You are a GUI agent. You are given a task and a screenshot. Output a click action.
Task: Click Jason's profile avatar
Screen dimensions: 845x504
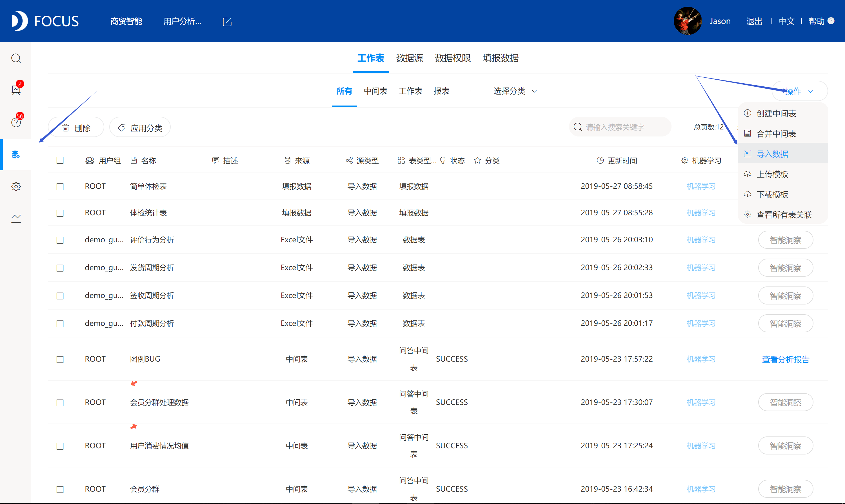(687, 21)
